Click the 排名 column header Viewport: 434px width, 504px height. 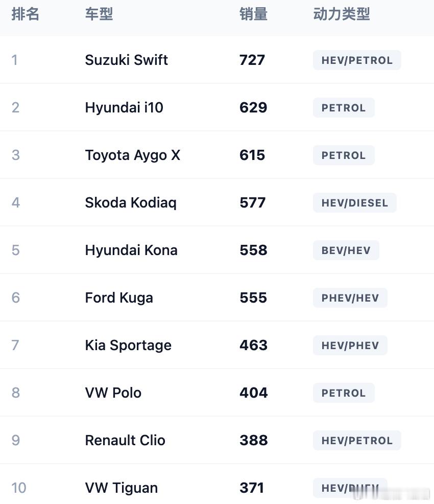[x=25, y=14]
